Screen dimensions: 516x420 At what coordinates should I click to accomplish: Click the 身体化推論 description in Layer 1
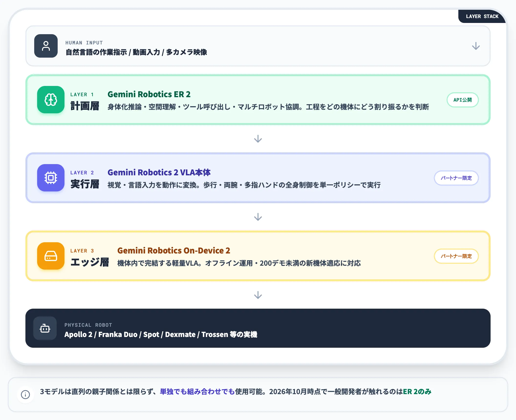pyautogui.click(x=268, y=107)
